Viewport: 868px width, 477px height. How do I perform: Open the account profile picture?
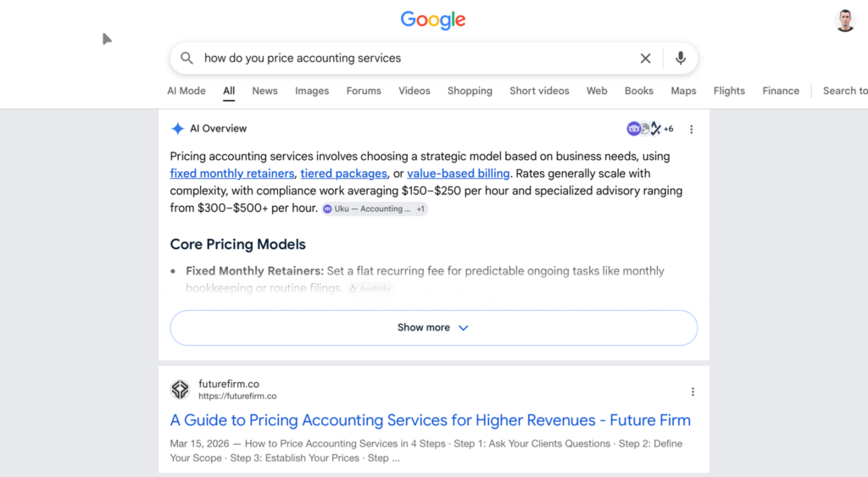click(x=845, y=20)
